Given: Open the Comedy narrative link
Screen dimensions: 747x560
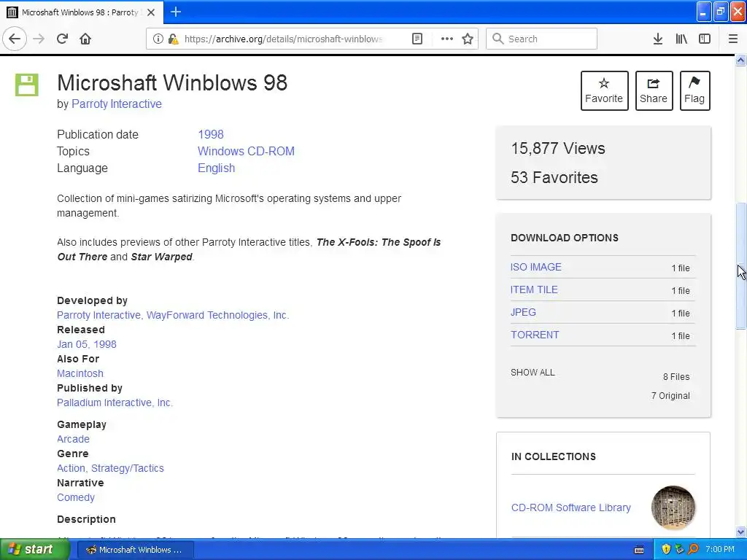Looking at the screenshot, I should point(76,497).
